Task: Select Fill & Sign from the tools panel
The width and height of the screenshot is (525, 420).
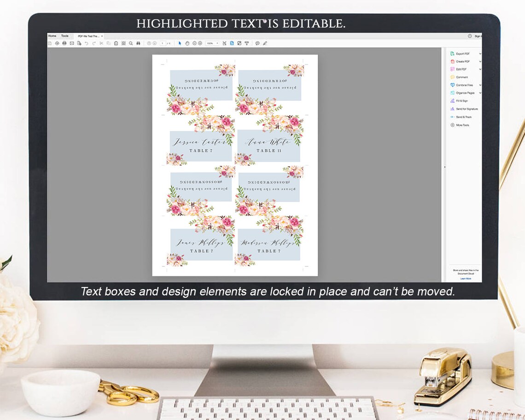Action: click(461, 101)
